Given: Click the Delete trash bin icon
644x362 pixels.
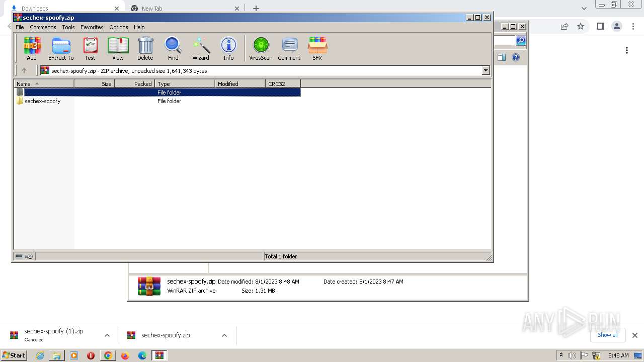Looking at the screenshot, I should coord(145,49).
